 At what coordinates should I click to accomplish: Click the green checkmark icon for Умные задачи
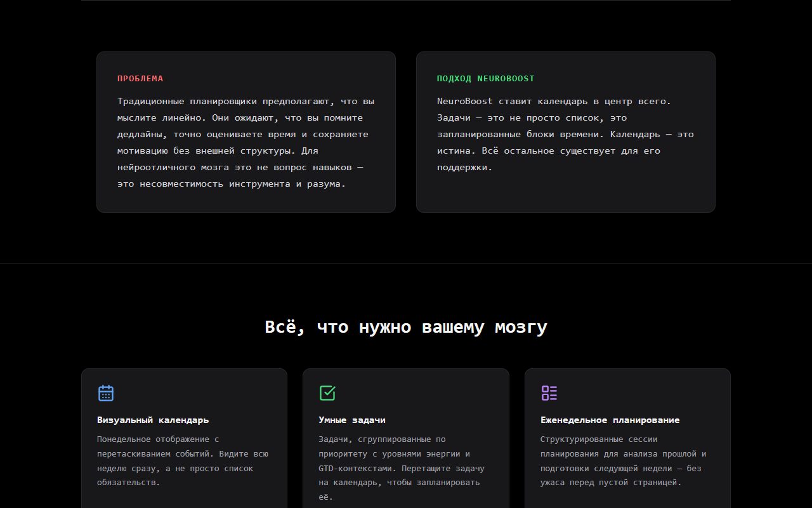(x=327, y=393)
